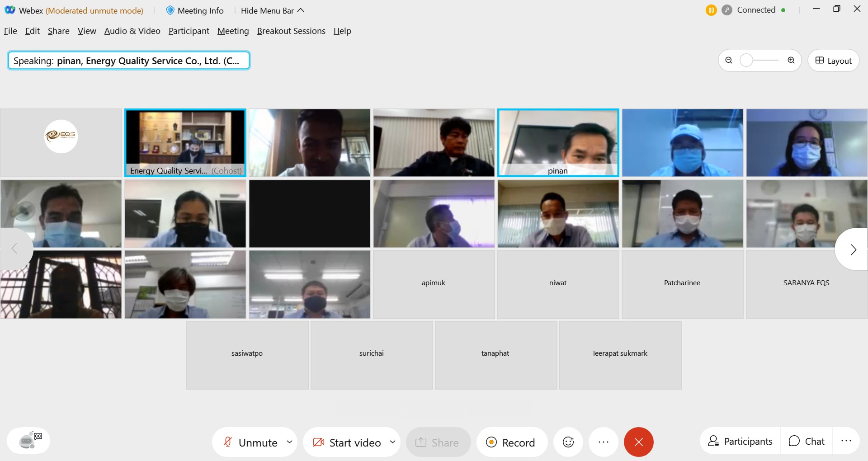This screenshot has width=868, height=461.
Task: Click the zoom in magnifier icon
Action: click(791, 61)
